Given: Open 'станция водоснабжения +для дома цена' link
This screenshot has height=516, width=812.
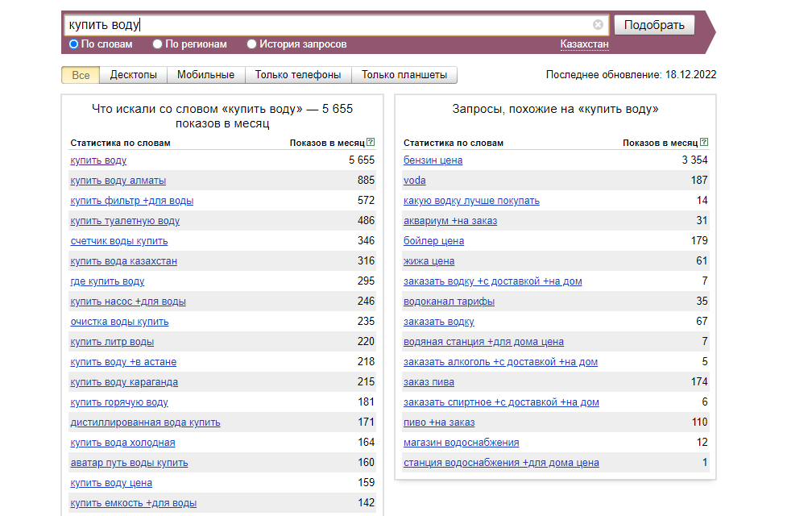Looking at the screenshot, I should (x=501, y=464).
